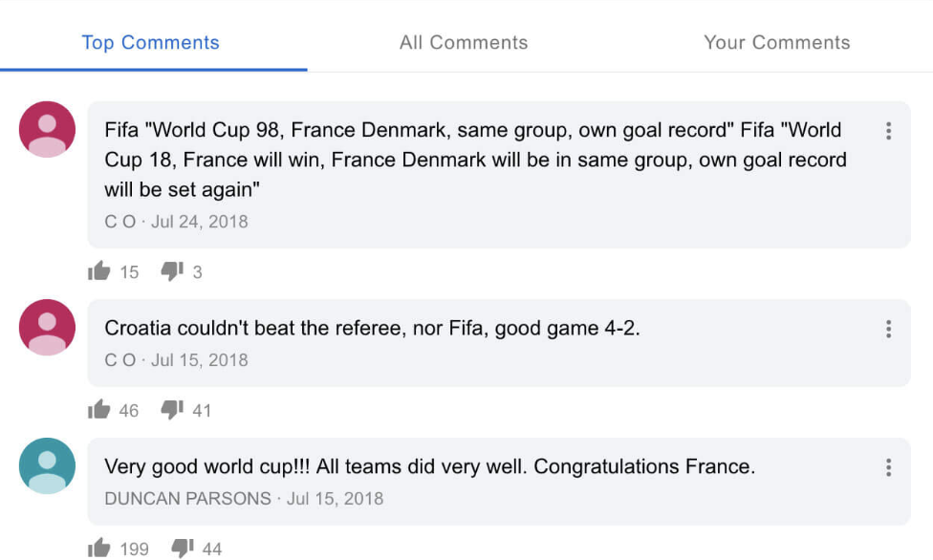Open three-dot menu on Croatia comment

click(x=888, y=329)
